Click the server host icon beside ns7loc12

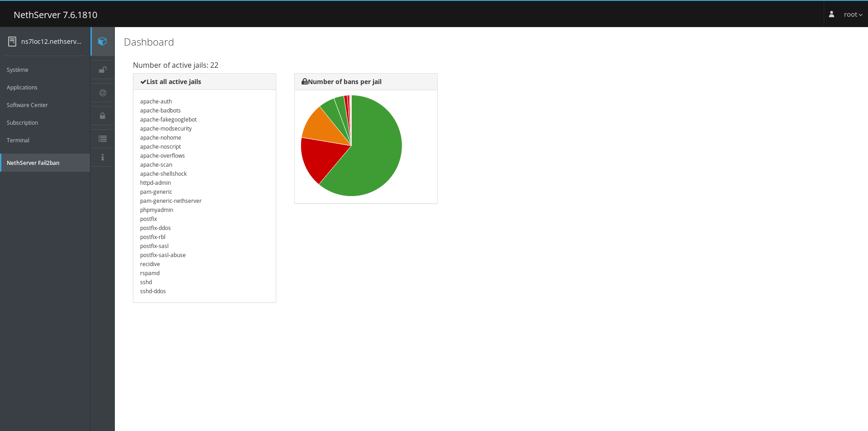pos(12,42)
